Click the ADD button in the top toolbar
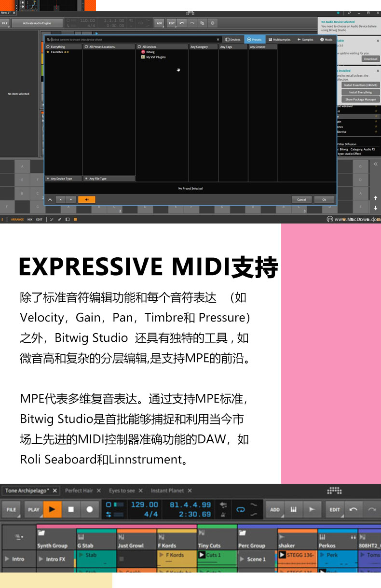Viewport: 381px width, 588px height. 159,23
